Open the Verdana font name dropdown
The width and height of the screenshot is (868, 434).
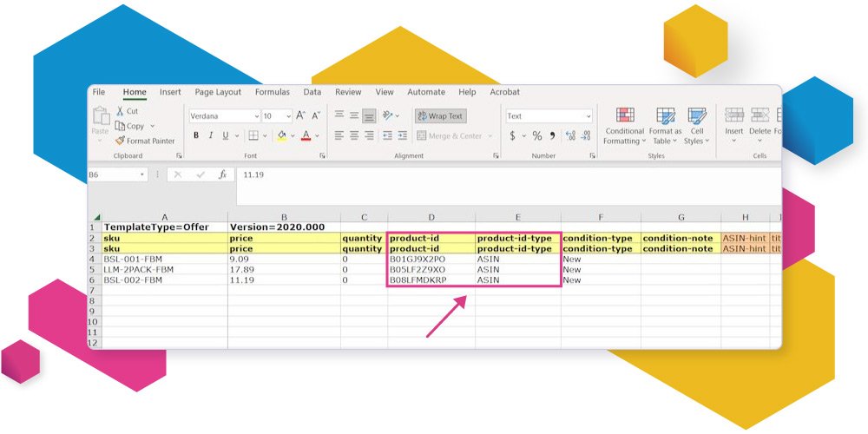click(257, 115)
